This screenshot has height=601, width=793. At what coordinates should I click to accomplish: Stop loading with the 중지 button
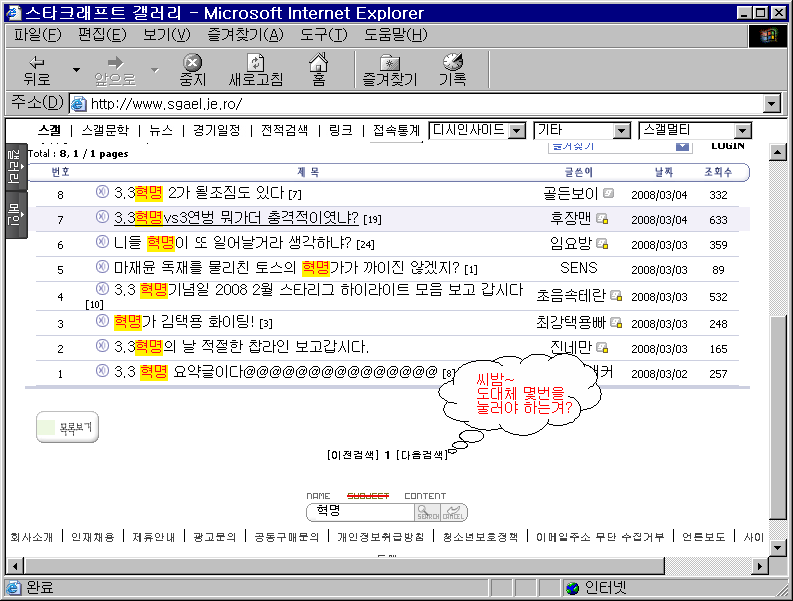(x=193, y=70)
